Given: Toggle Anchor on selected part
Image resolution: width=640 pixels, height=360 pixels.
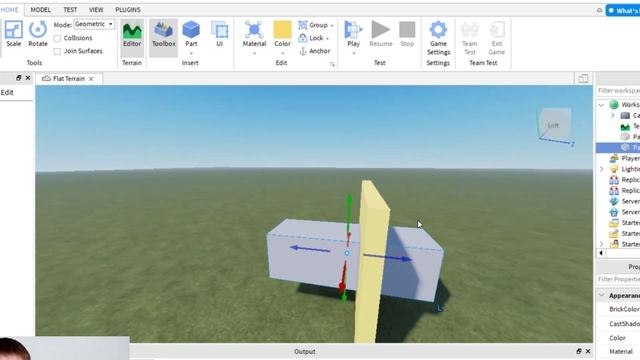Looking at the screenshot, I should [315, 51].
